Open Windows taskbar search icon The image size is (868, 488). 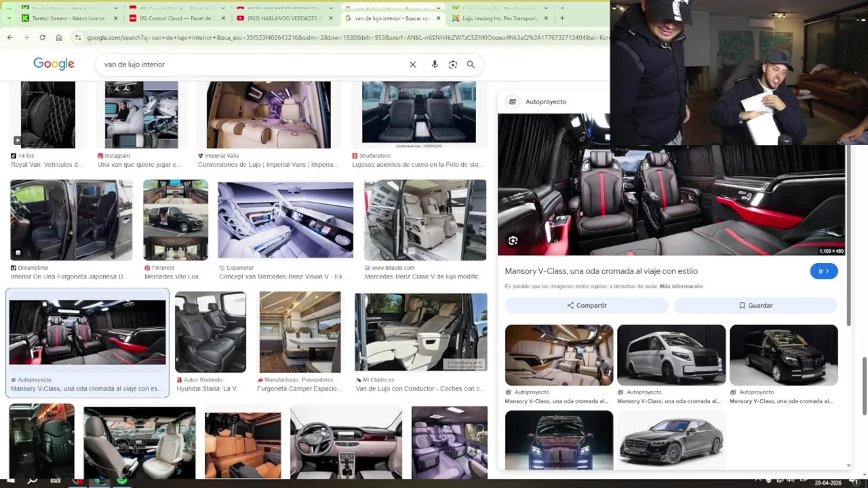click(32, 481)
